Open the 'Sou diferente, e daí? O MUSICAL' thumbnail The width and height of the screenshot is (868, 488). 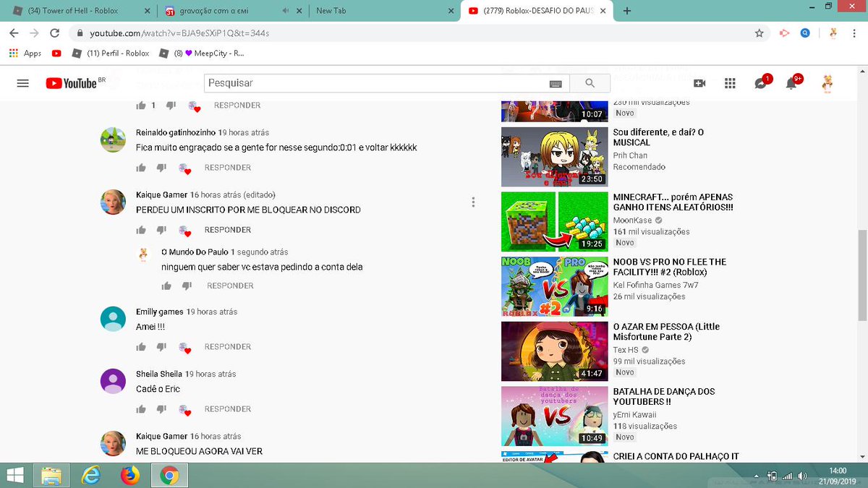tap(553, 157)
